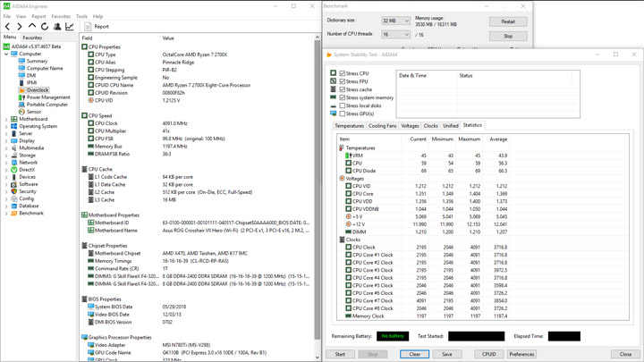Image resolution: width=644 pixels, height=362 pixels.
Task: Enable Stress local disks checkbox
Action: tap(342, 105)
